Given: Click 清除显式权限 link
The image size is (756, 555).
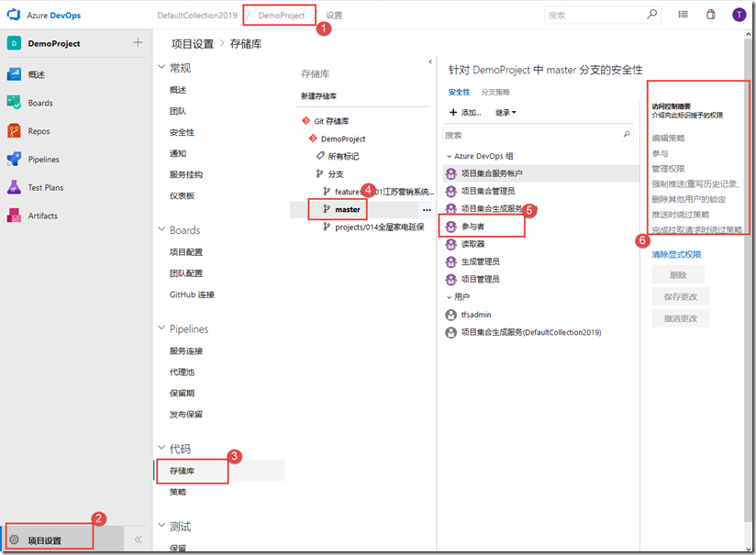Looking at the screenshot, I should point(676,255).
